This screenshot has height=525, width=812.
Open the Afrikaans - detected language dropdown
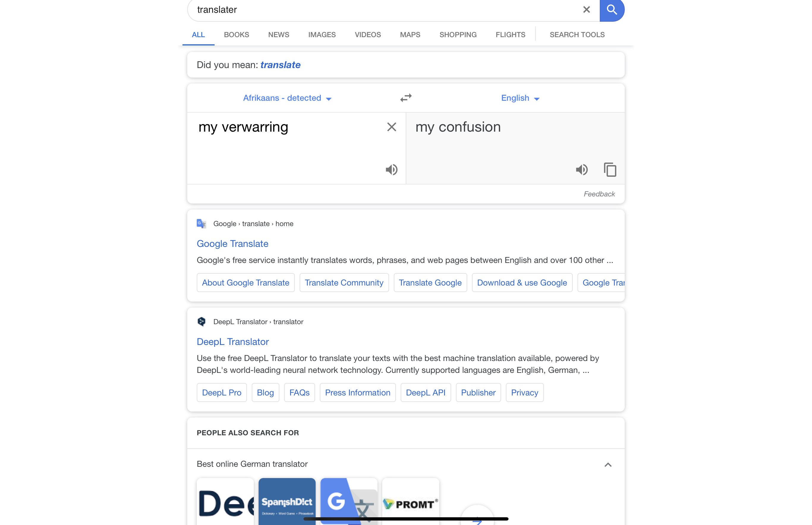tap(287, 98)
